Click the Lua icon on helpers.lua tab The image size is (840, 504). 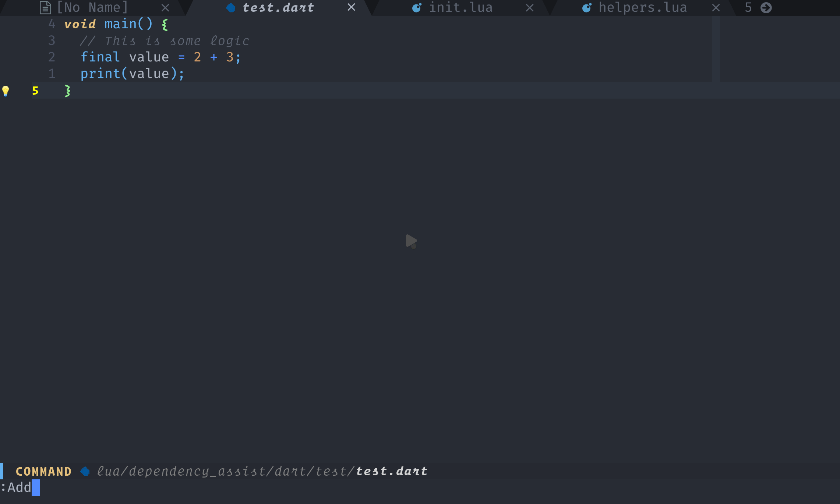586,8
